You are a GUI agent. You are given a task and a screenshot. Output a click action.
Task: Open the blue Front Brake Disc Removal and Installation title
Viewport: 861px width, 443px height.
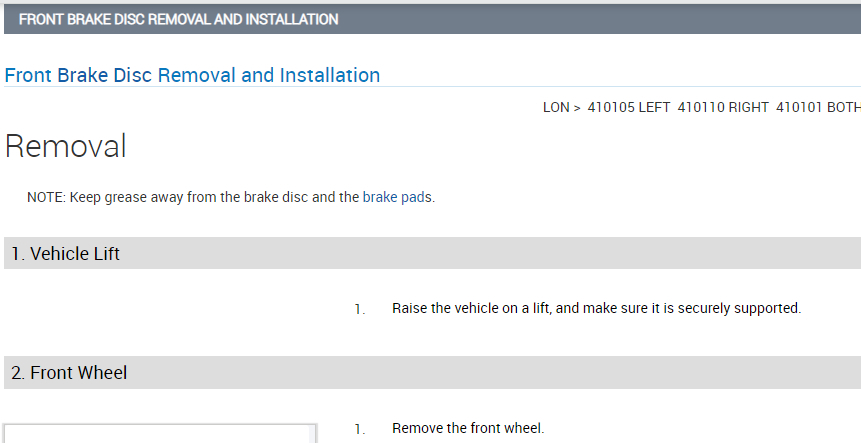192,75
